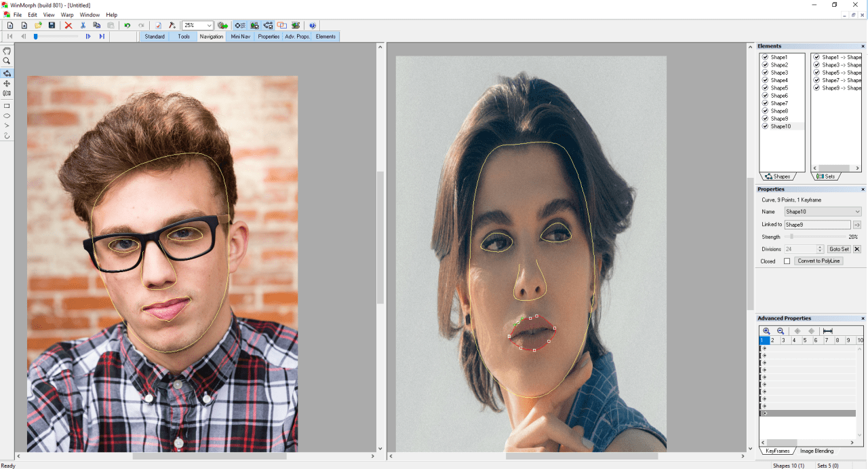Select the Zoom magnifier tool
The image size is (868, 469).
coord(7,60)
